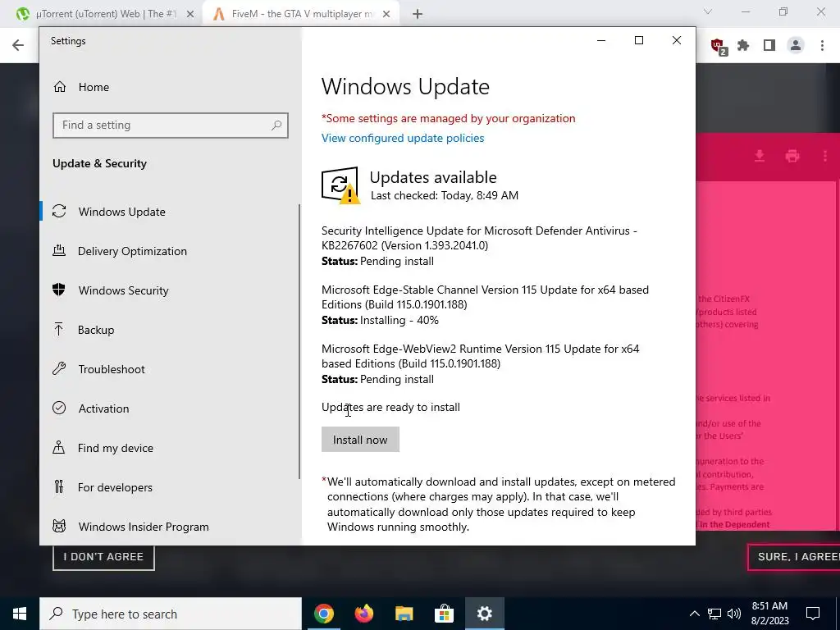Open Delivery Optimization settings
Image resolution: width=840 pixels, height=630 pixels.
132,251
